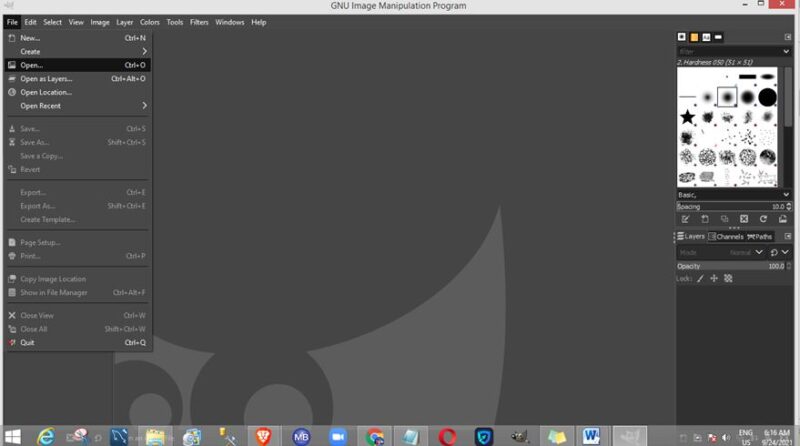Viewport: 800px width, 446px height.
Task: Click the edit brush icon below Spacing
Action: coord(685,219)
